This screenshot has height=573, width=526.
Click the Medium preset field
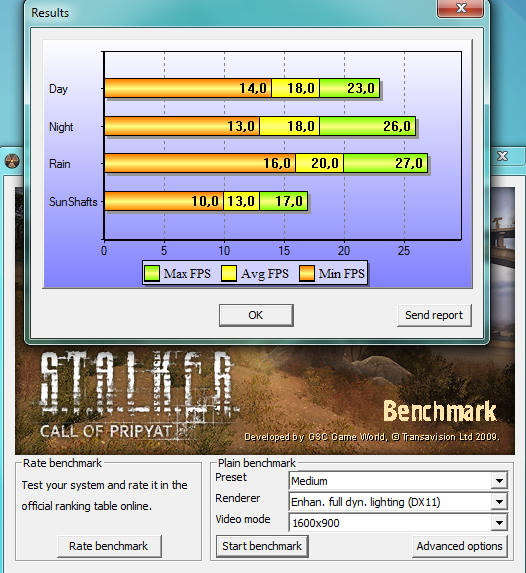click(x=390, y=481)
